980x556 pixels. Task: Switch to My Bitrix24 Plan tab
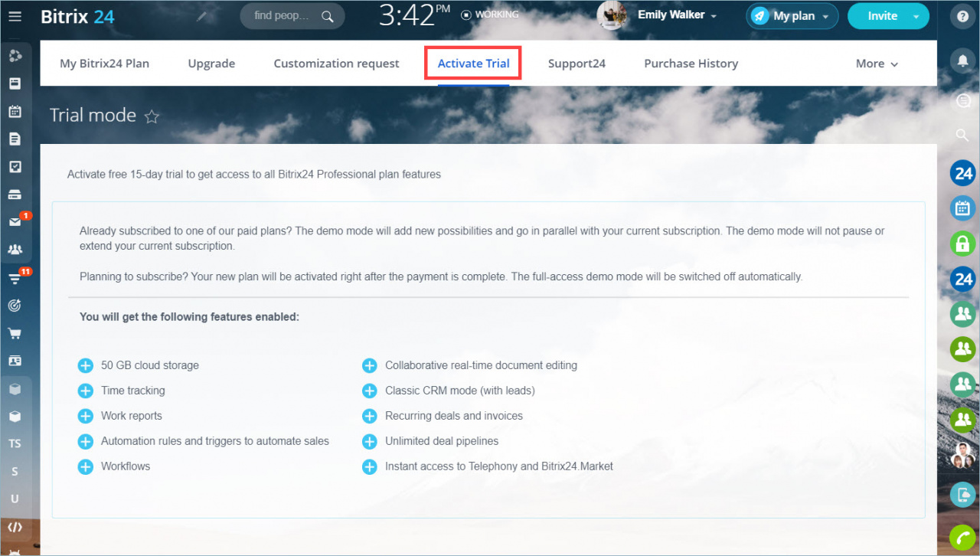(104, 64)
